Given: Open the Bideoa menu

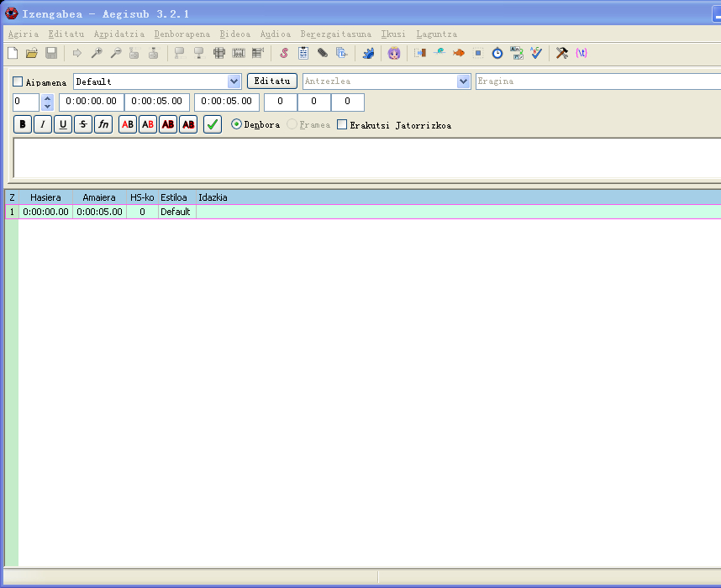Looking at the screenshot, I should 235,34.
